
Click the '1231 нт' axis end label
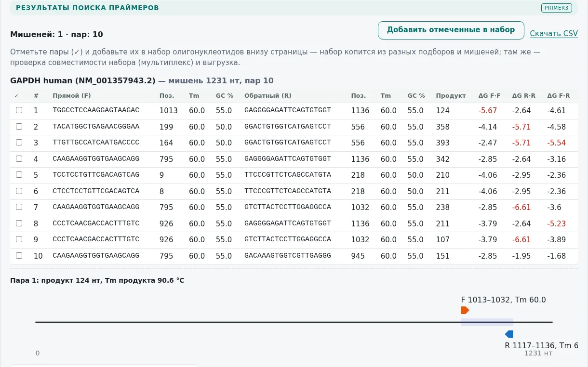pyautogui.click(x=538, y=353)
